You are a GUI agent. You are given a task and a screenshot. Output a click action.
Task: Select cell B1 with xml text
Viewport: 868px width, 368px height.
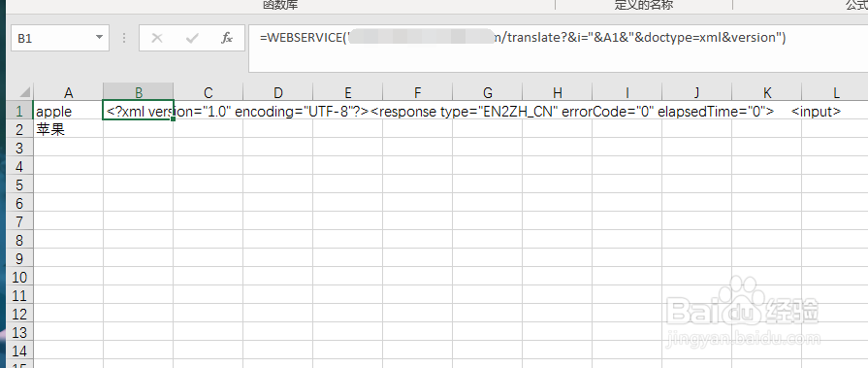click(x=139, y=112)
